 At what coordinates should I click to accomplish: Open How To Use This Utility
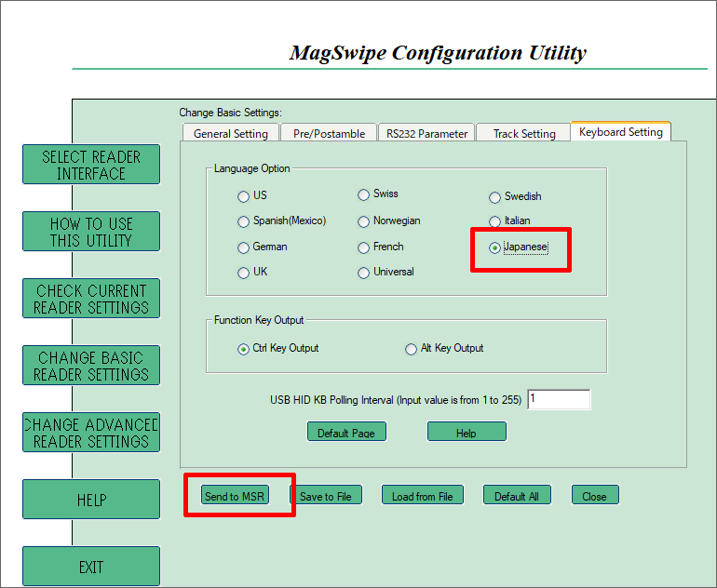tap(91, 231)
